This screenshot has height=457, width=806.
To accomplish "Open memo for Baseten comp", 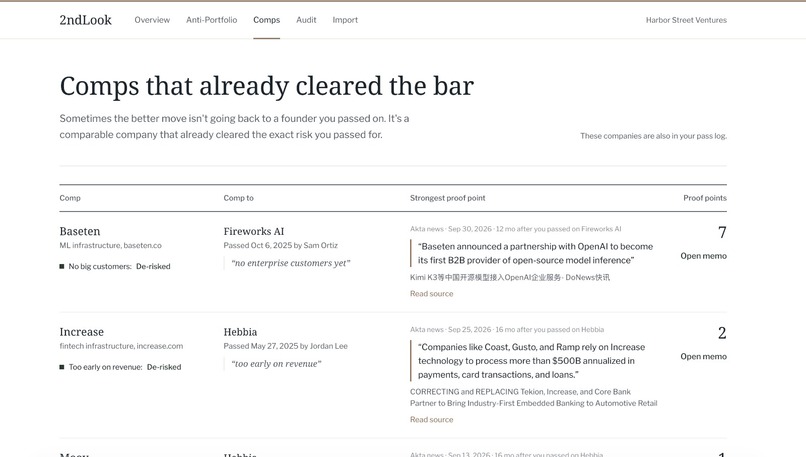I will point(703,255).
